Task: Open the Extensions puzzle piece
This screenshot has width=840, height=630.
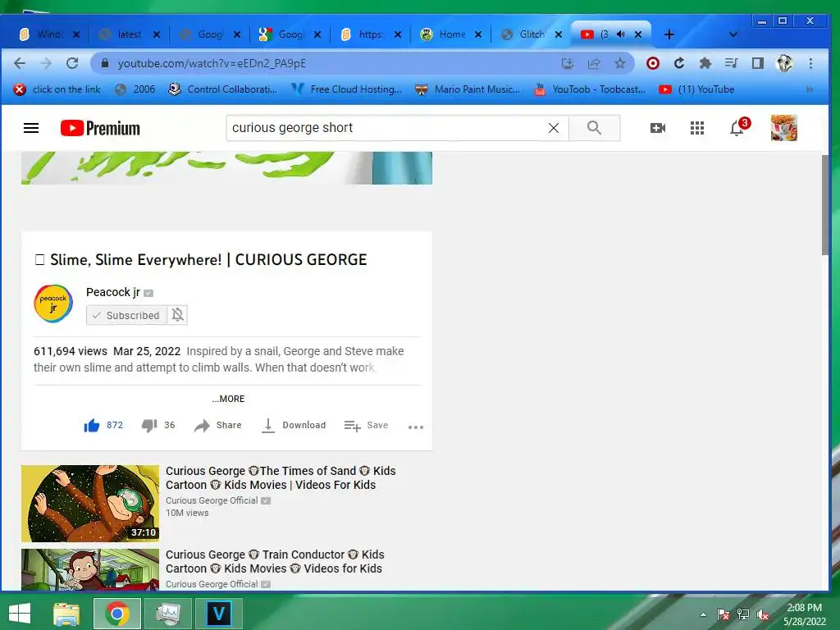Action: coord(705,63)
